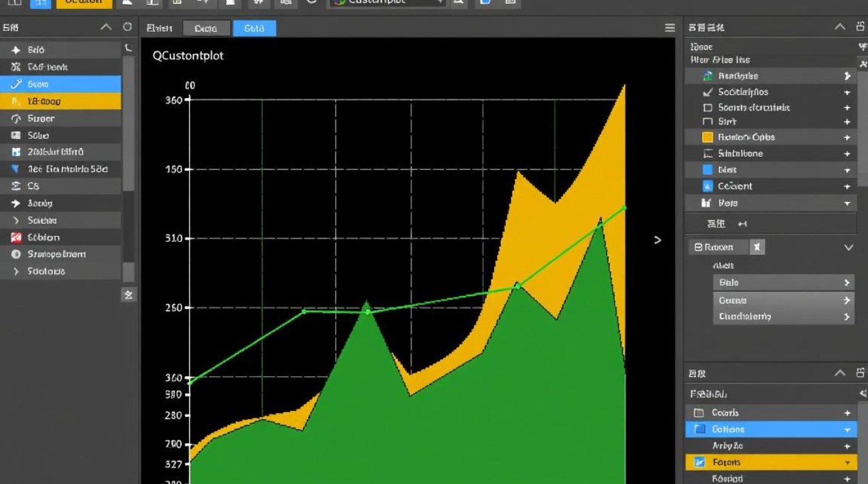Click the 150 label on the chart's y-axis
Screen dimensions: 868x484
pos(174,170)
